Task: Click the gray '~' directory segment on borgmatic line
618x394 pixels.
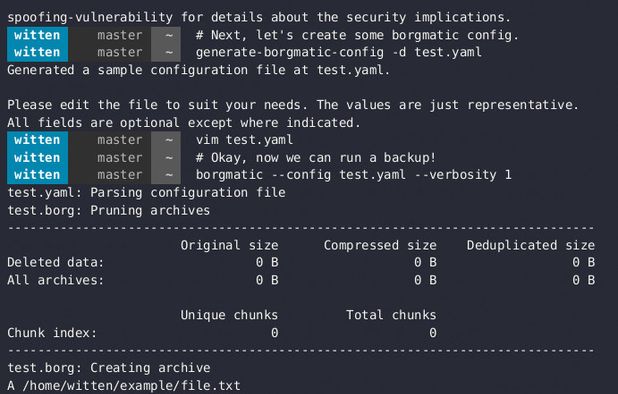Action: click(x=166, y=175)
